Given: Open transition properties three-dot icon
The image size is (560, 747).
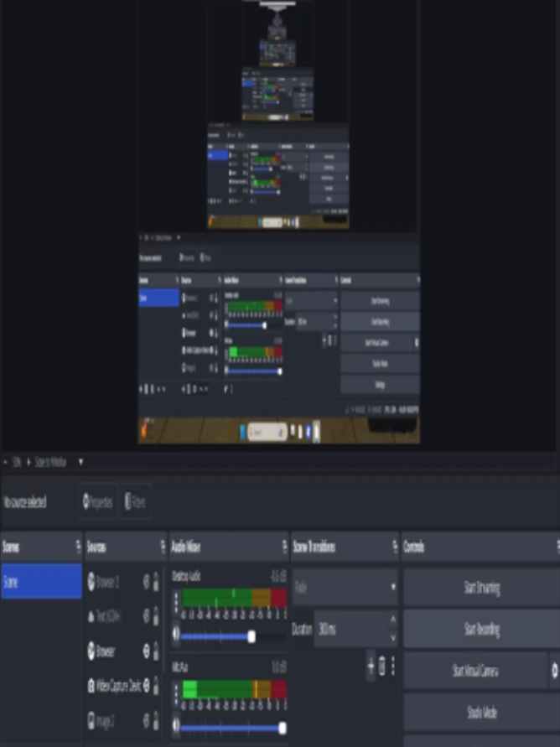Looking at the screenshot, I should click(x=393, y=666).
